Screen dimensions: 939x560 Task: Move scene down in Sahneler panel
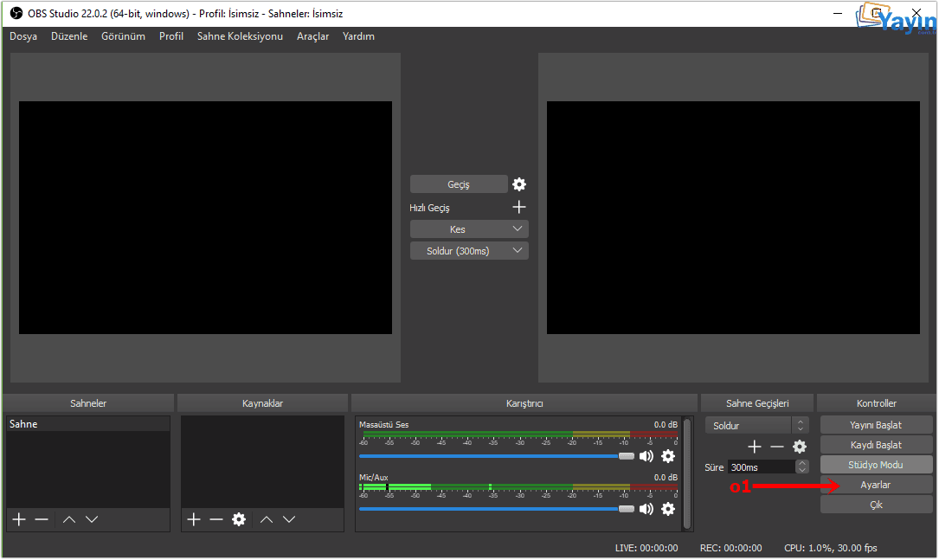click(92, 519)
